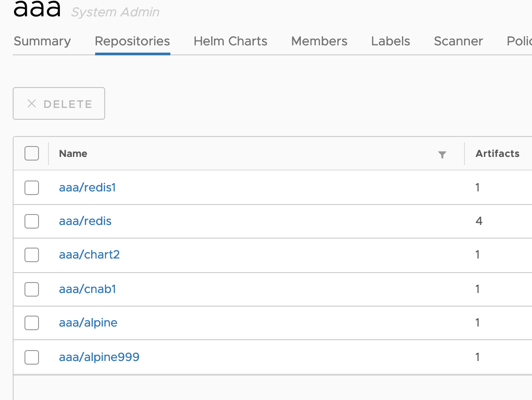Click the X icon inside the DELETE button
532x400 pixels.
pos(31,103)
